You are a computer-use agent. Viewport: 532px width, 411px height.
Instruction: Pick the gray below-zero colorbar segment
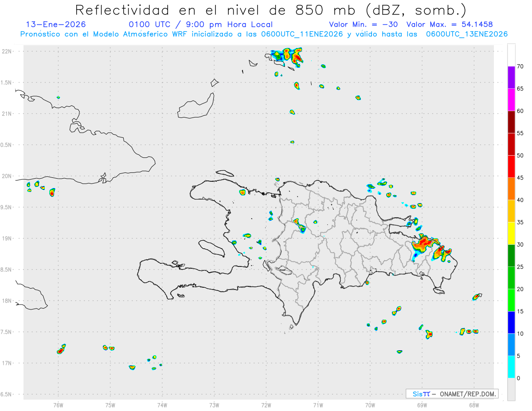pos(511,389)
